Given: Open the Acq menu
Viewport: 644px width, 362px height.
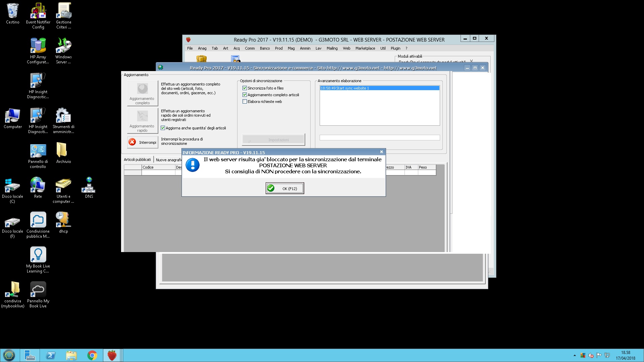Looking at the screenshot, I should [x=236, y=48].
